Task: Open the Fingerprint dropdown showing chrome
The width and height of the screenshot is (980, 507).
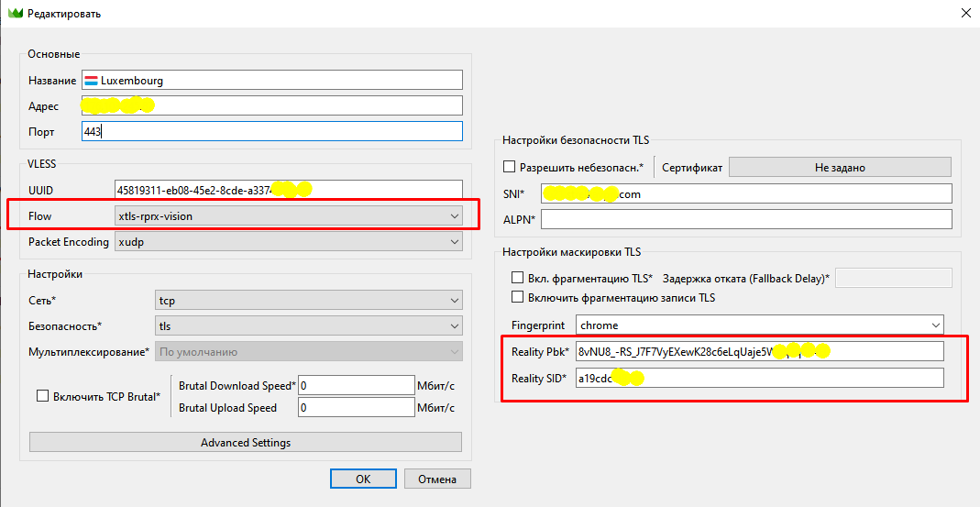Action: click(759, 325)
